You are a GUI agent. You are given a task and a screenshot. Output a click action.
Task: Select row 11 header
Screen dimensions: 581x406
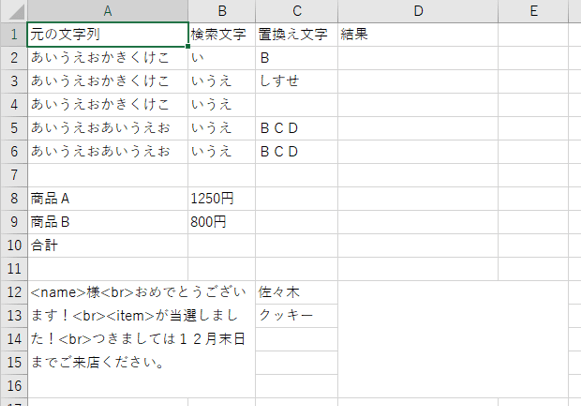pyautogui.click(x=14, y=269)
